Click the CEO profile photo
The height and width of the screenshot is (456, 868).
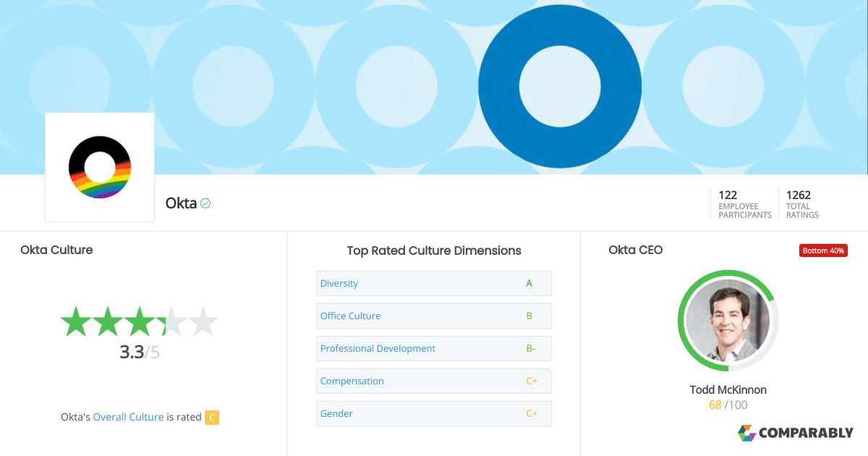point(728,321)
